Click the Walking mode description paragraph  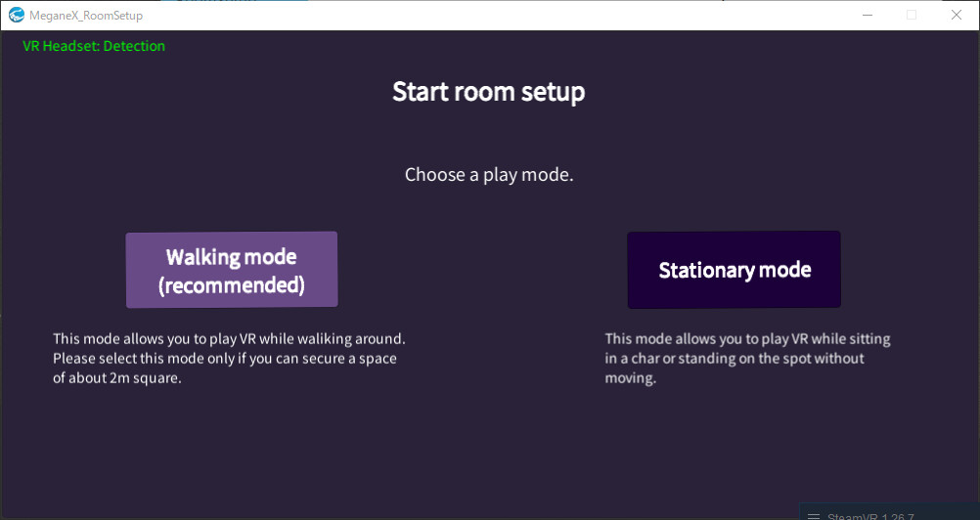click(x=229, y=359)
